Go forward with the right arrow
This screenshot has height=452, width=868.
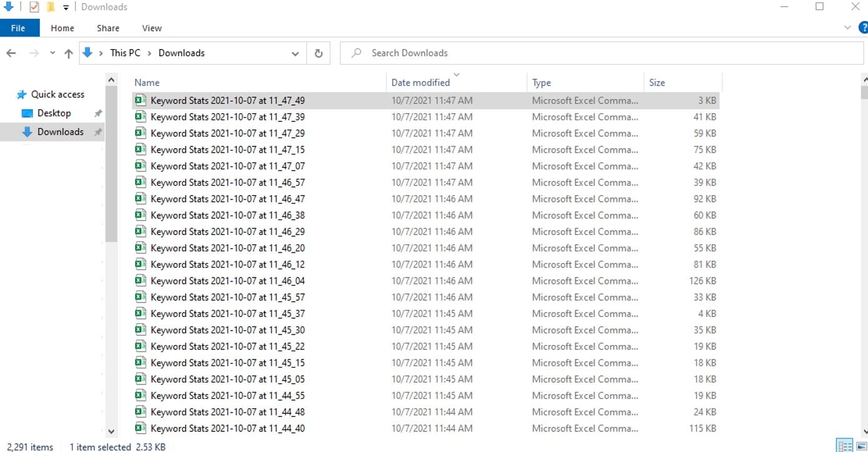coord(34,53)
